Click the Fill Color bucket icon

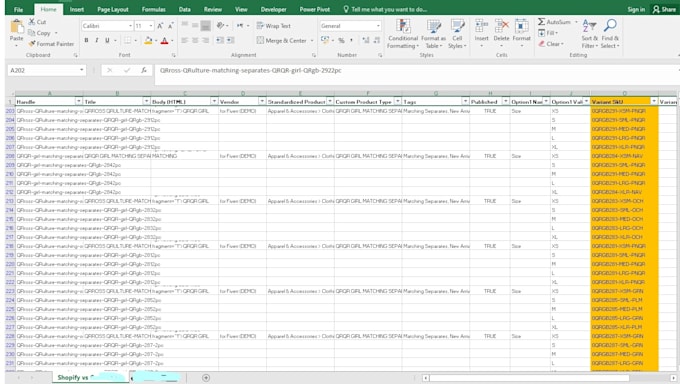[148, 40]
